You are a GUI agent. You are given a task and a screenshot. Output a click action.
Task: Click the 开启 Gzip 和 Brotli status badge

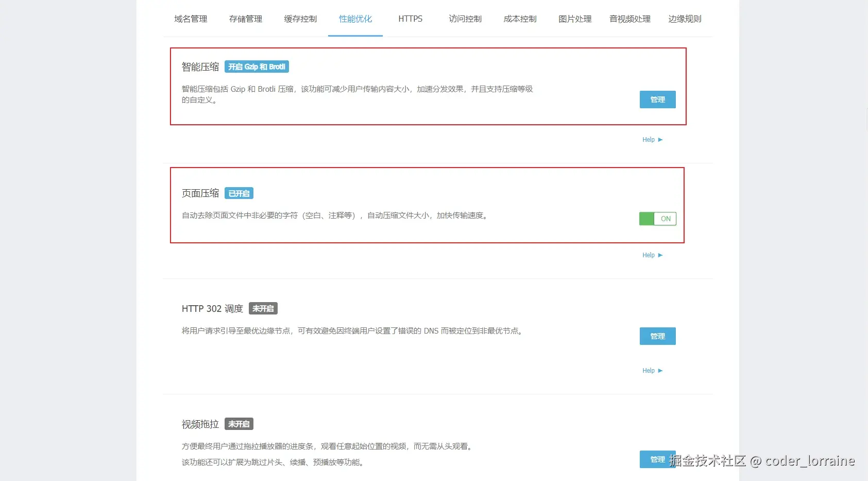click(x=257, y=67)
